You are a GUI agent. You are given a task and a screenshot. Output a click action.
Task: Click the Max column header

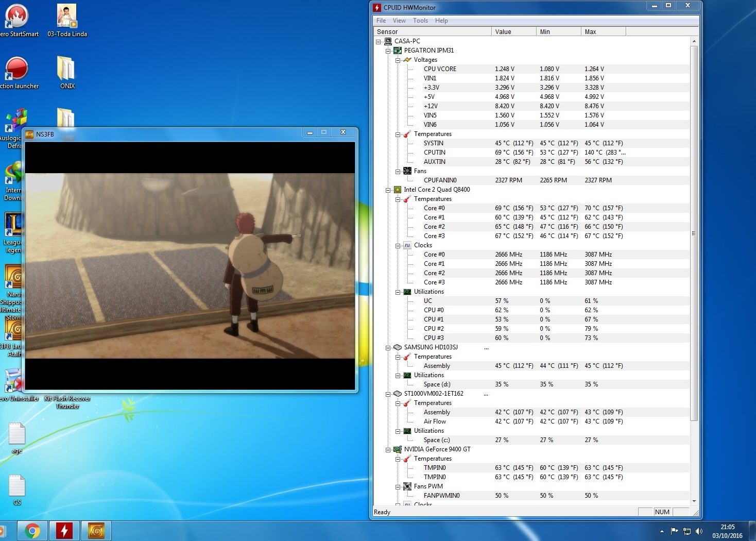(604, 31)
